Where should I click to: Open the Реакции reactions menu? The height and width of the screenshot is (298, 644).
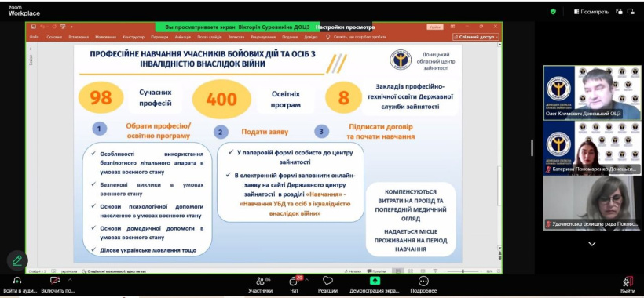coord(327,285)
